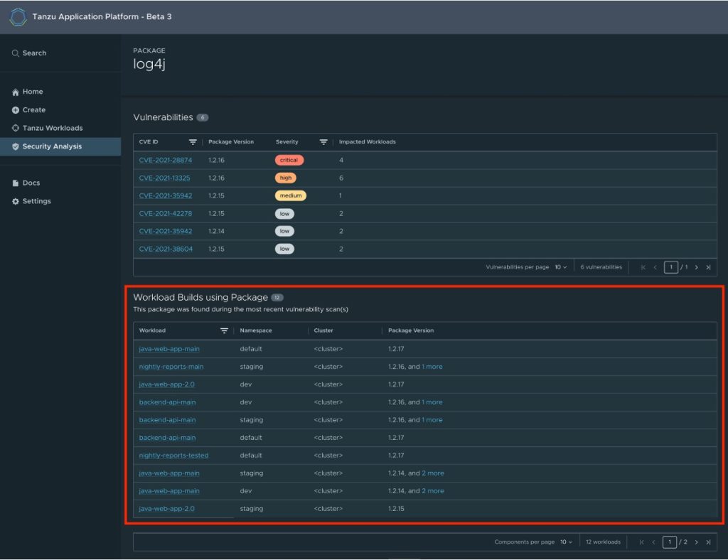Click "1 more" in nightly-reports-main row
This screenshot has width=728, height=560.
[x=432, y=367]
